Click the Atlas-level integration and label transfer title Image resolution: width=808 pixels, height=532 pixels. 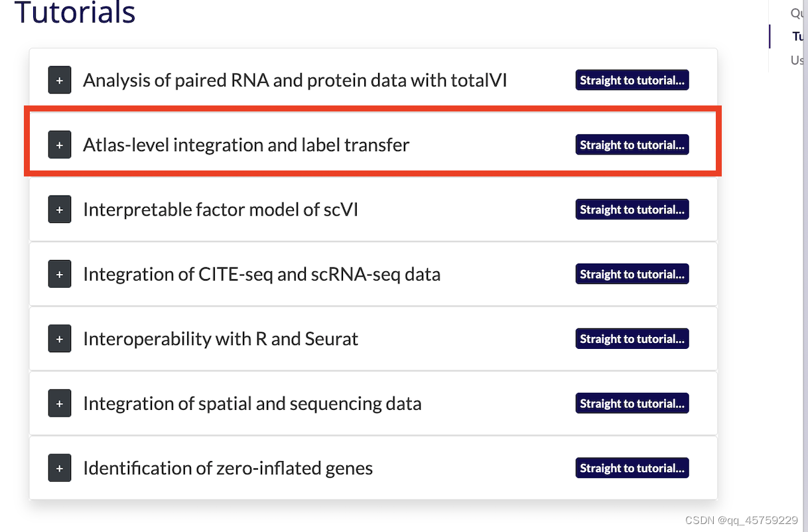click(x=246, y=145)
